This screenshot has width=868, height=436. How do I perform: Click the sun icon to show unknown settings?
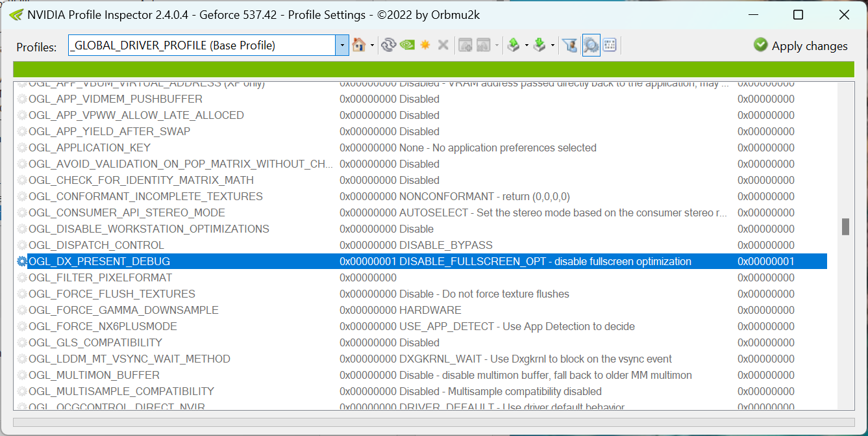[425, 45]
